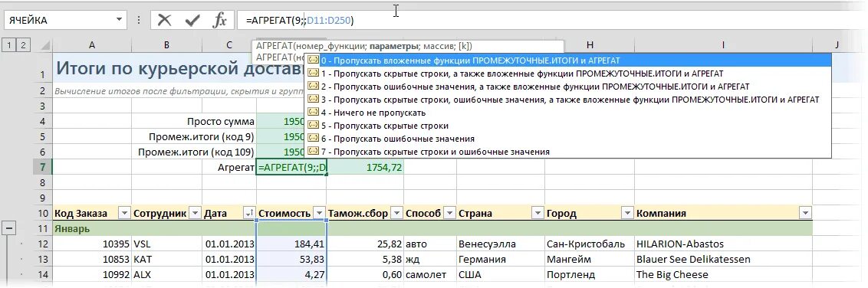Click country cell Венесуэлла
868x288 pixels.
501,244
